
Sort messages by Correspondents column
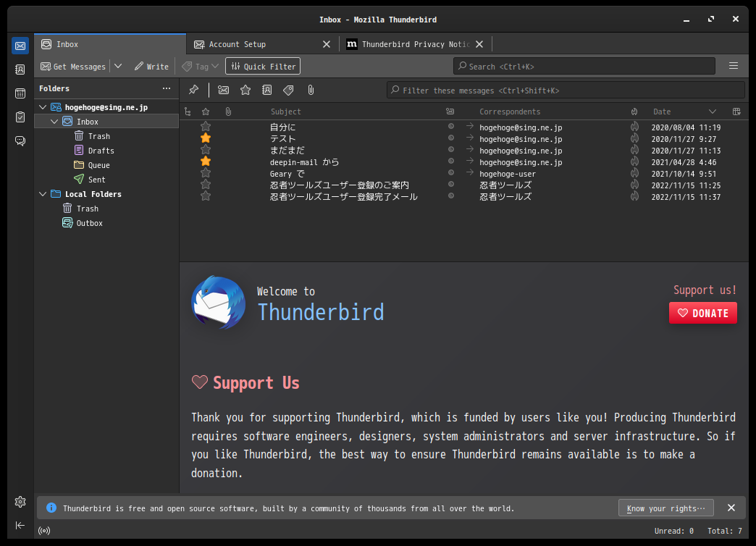(x=510, y=112)
